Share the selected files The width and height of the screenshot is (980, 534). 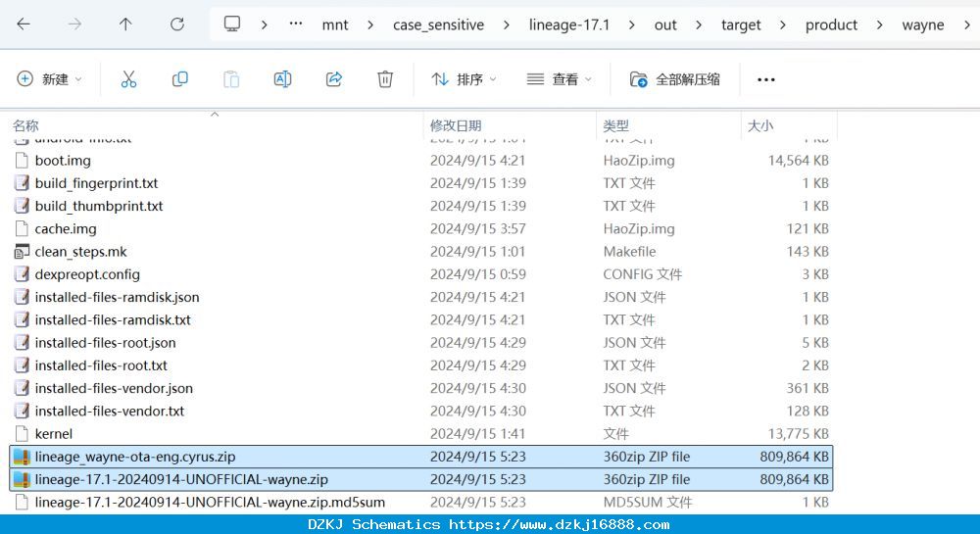334,79
